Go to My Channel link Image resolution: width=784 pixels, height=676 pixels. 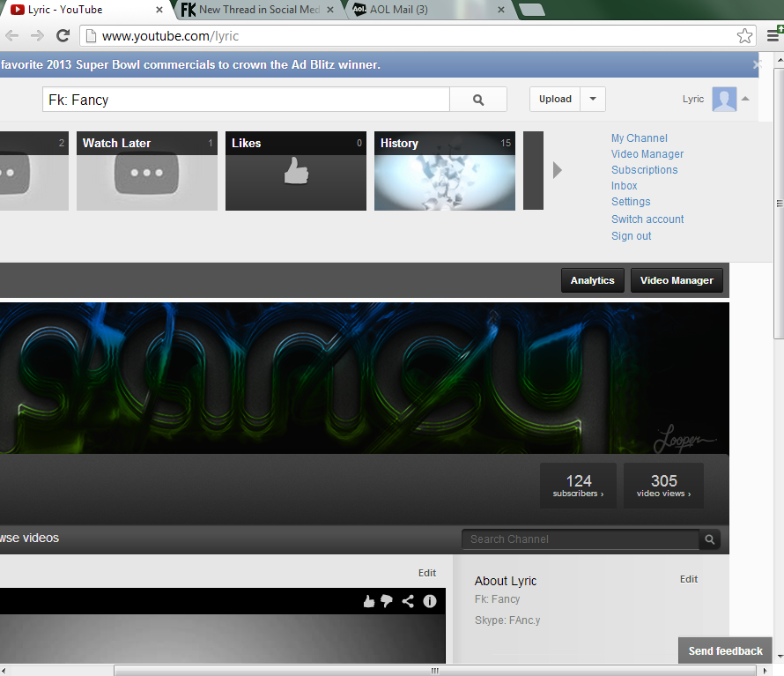pyautogui.click(x=639, y=138)
